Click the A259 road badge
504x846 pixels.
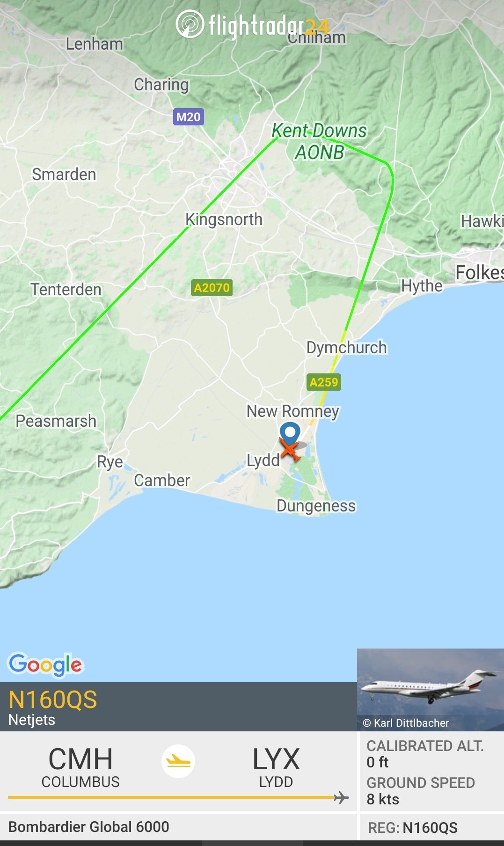click(x=324, y=382)
